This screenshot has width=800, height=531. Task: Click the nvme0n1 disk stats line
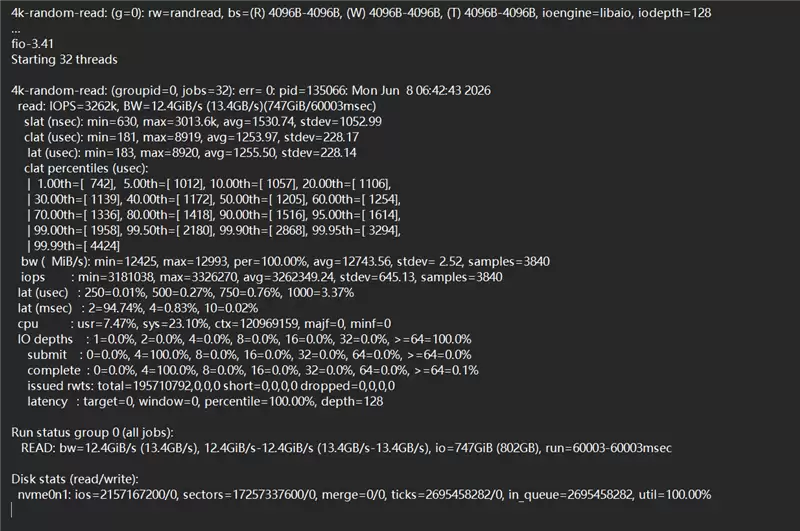click(364, 495)
